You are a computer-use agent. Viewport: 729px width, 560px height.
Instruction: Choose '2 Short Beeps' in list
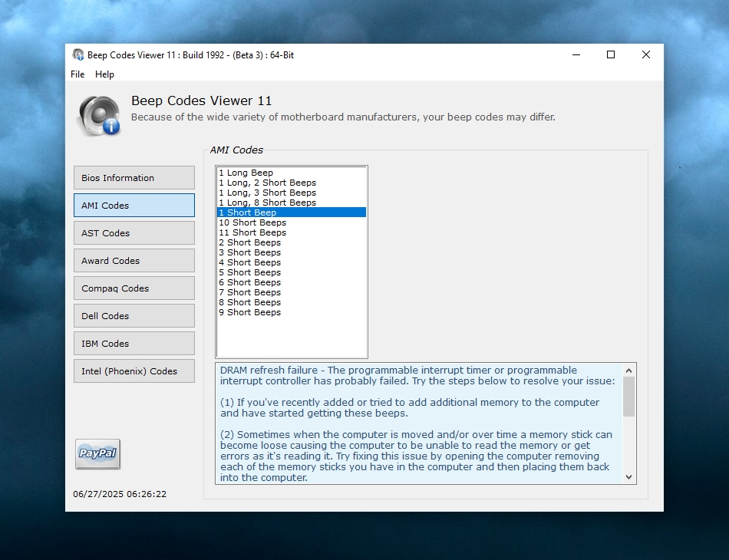click(292, 242)
